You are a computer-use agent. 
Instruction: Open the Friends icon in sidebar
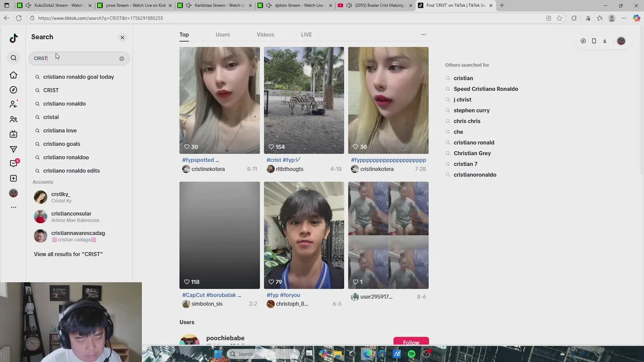click(x=14, y=120)
